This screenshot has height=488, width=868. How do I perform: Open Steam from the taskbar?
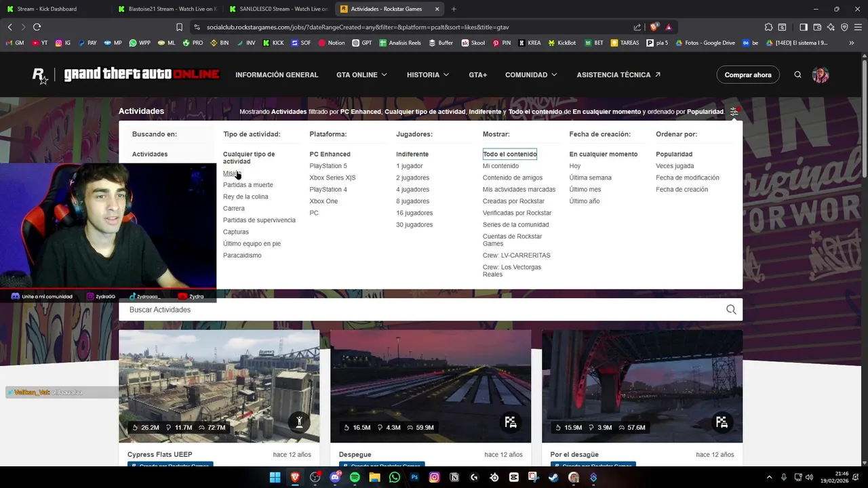pyautogui.click(x=553, y=477)
